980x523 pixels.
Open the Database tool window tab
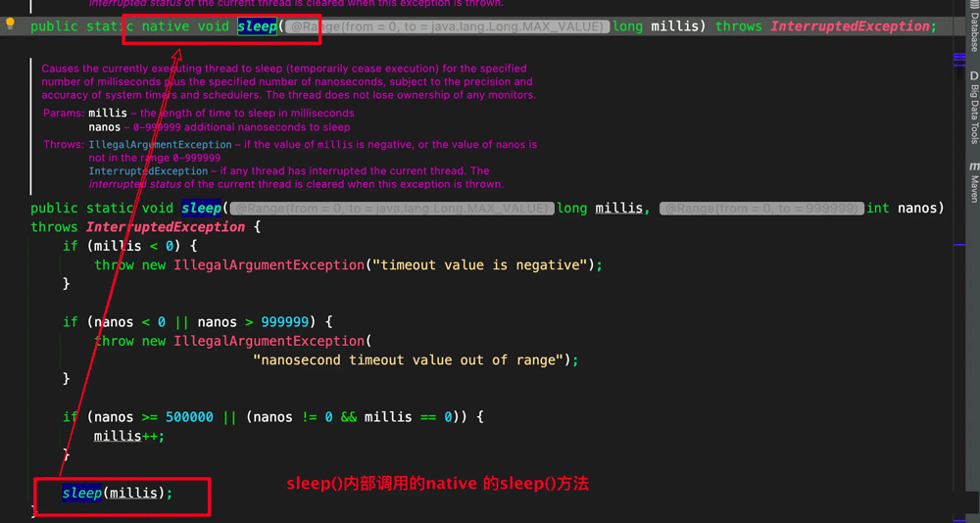click(x=973, y=26)
